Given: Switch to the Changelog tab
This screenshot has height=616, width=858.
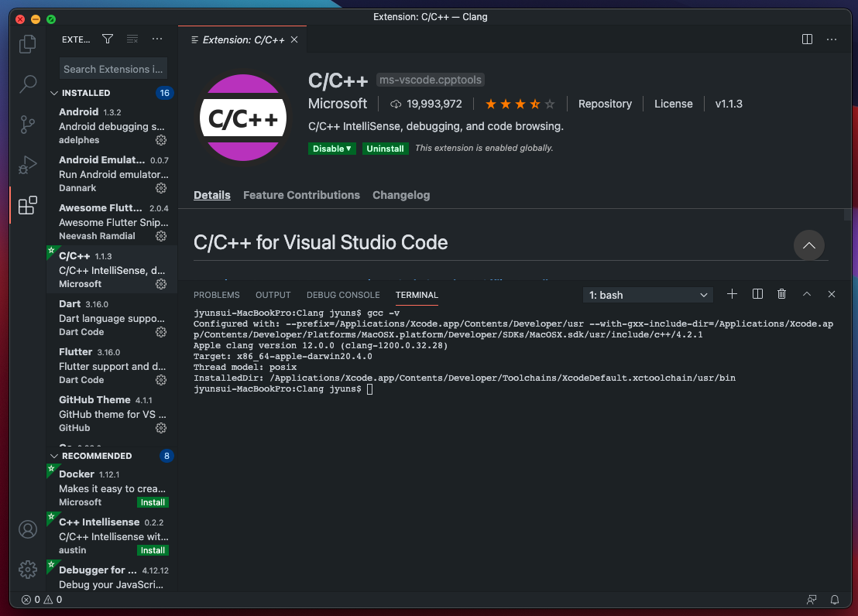Looking at the screenshot, I should [401, 195].
